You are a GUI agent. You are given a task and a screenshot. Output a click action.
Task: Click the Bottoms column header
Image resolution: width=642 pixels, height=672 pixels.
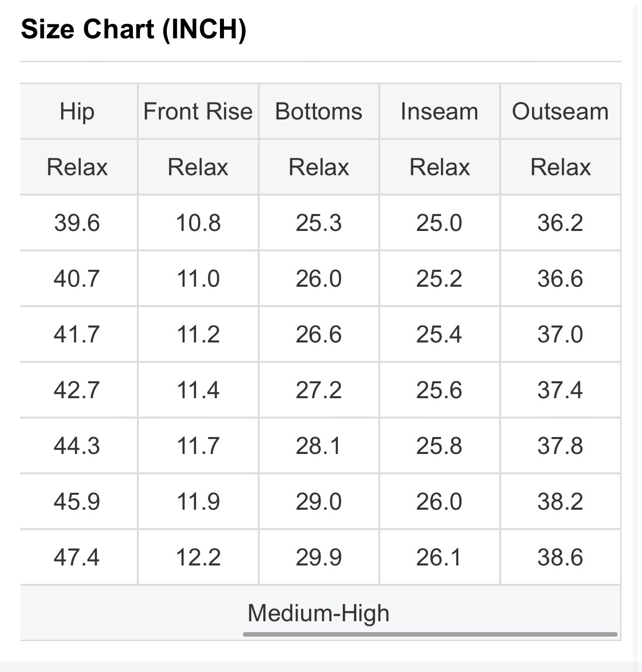click(319, 111)
